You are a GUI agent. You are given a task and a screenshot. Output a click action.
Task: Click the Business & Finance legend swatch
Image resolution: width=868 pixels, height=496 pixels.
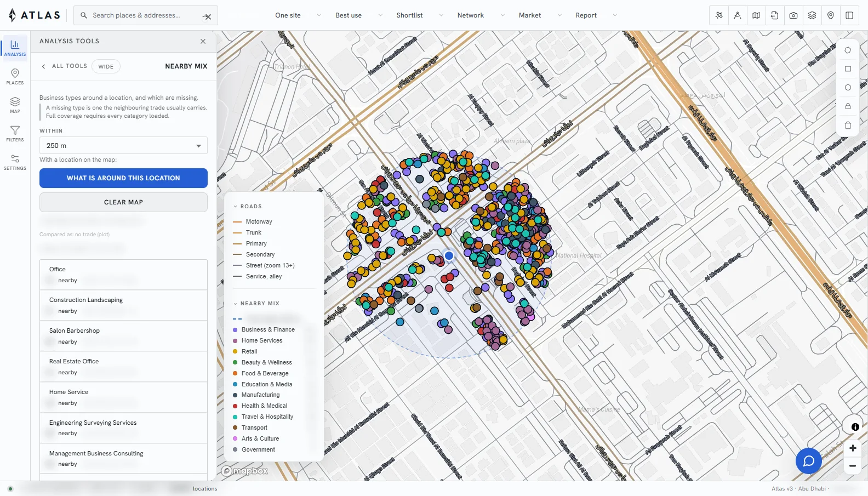[x=235, y=330]
